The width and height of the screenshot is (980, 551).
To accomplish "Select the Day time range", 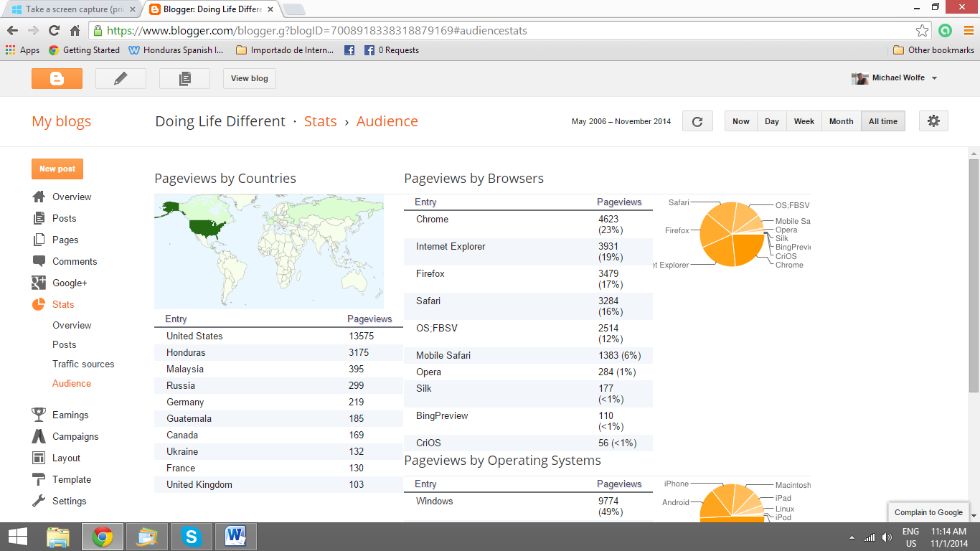I will (772, 121).
